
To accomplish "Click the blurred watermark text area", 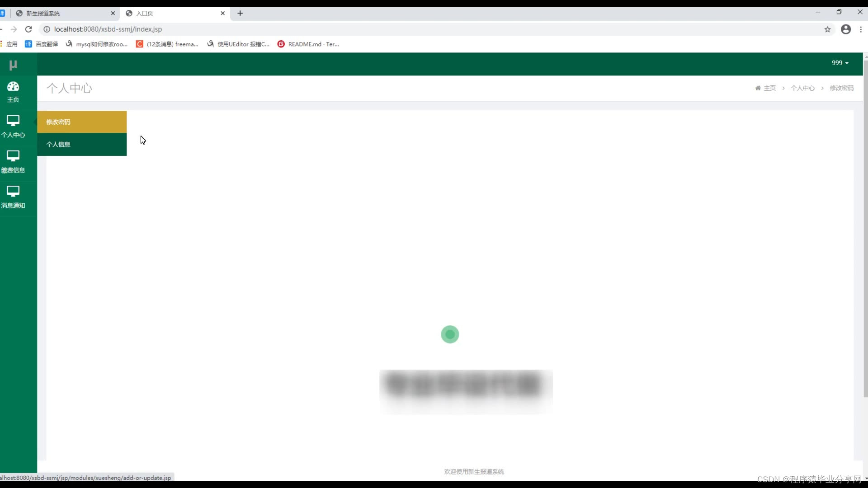I will click(466, 385).
